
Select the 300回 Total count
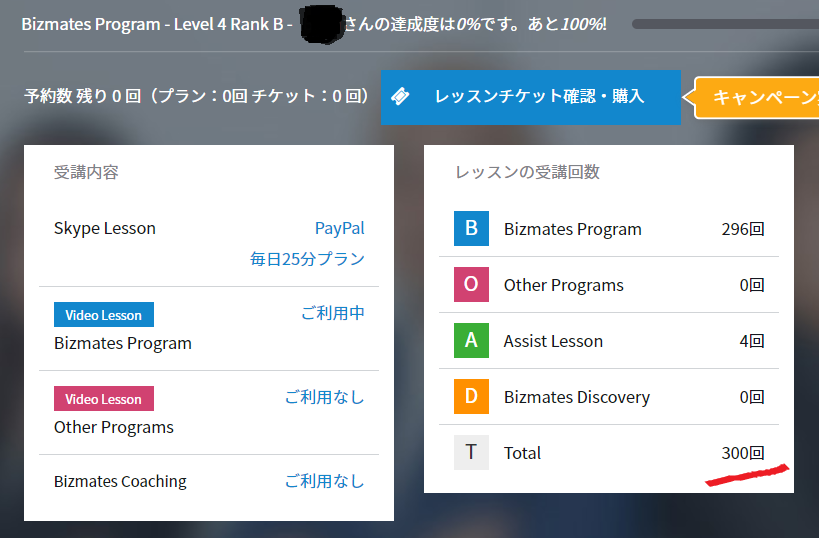point(743,452)
